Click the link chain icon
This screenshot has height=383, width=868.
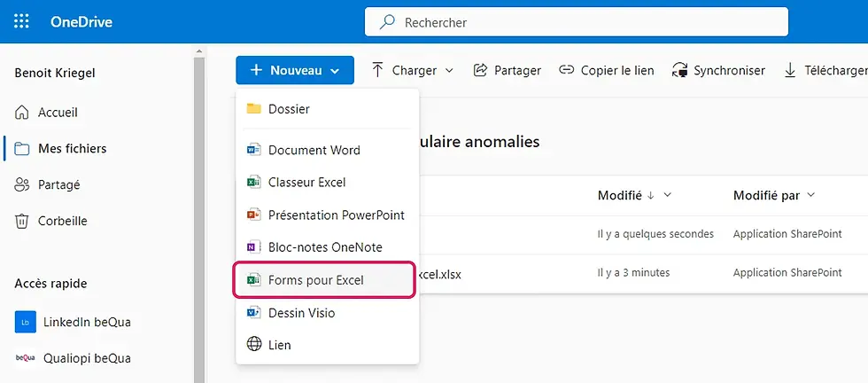[x=566, y=70]
